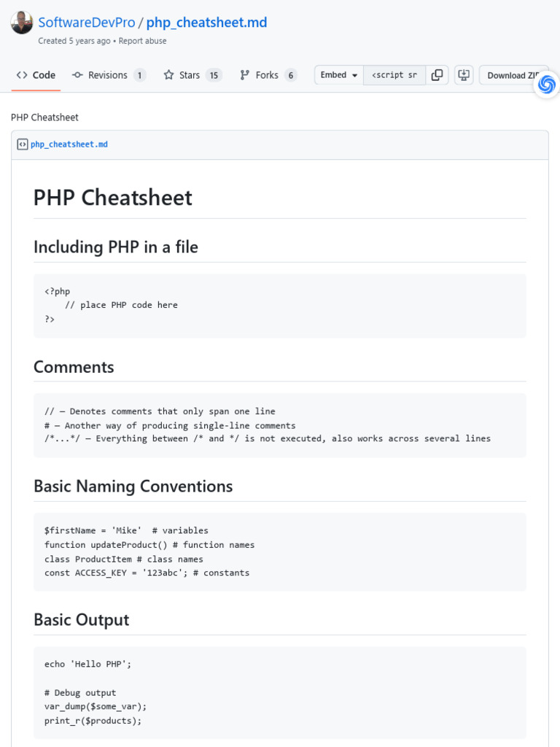
Task: Switch to the Code tab
Action: [x=36, y=75]
